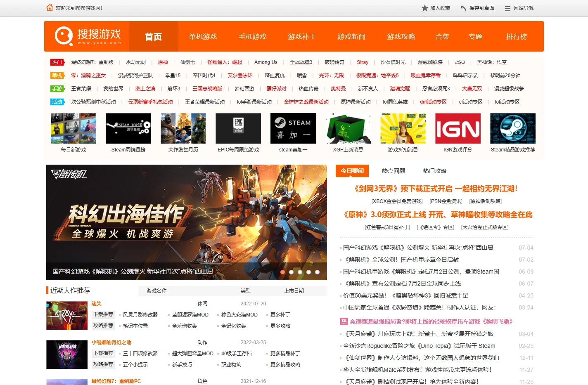Open the 坎公骑冠剑中秋活动 link
The width and height of the screenshot is (588, 385).
click(93, 102)
